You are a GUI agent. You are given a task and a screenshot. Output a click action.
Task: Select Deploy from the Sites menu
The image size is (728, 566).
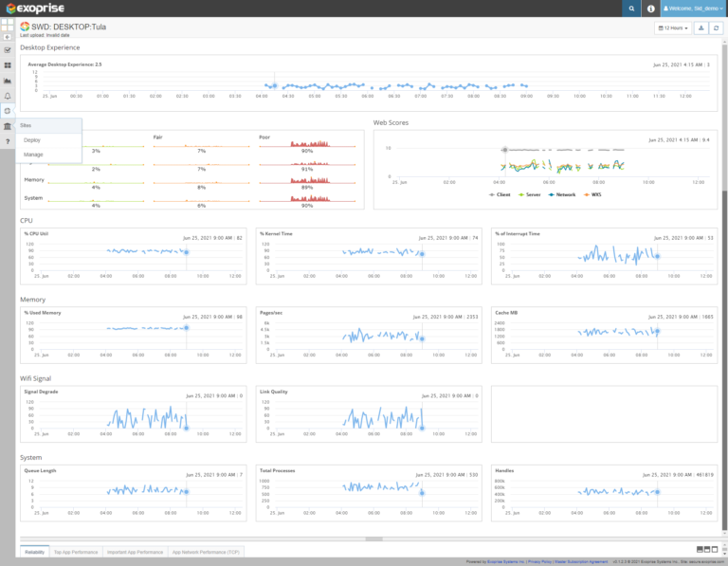tap(32, 139)
